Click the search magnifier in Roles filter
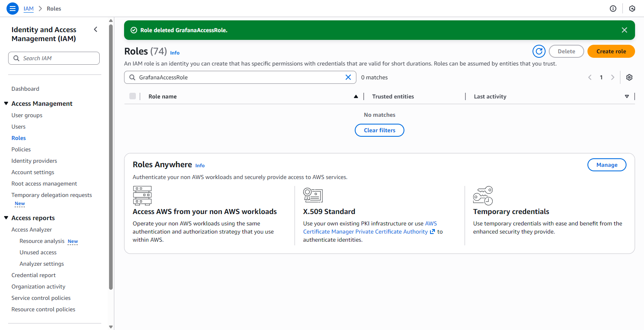This screenshot has width=644, height=330. pos(132,77)
